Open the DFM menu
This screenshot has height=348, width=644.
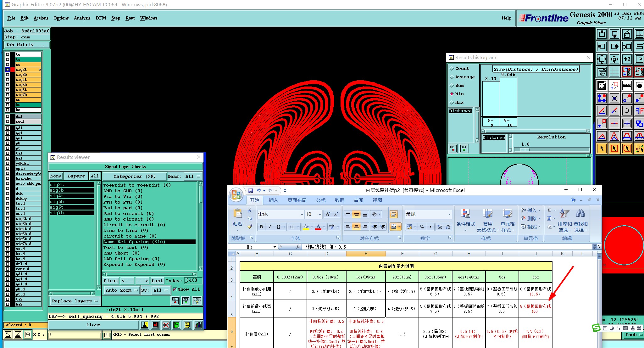click(101, 18)
